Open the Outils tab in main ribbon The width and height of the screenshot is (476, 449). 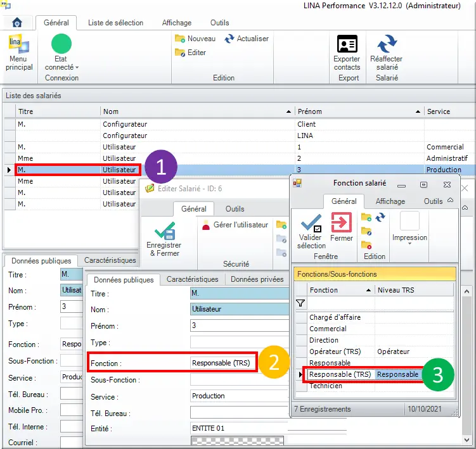219,23
